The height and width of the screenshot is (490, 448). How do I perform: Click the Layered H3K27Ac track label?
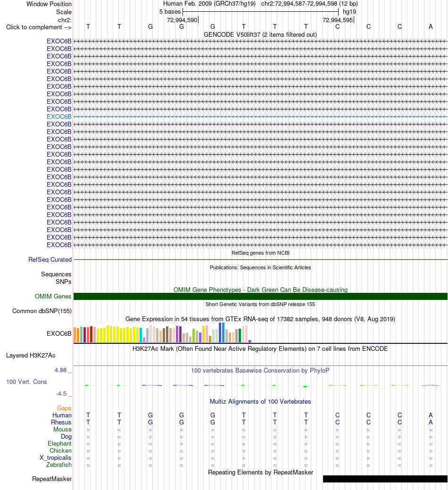tap(31, 355)
